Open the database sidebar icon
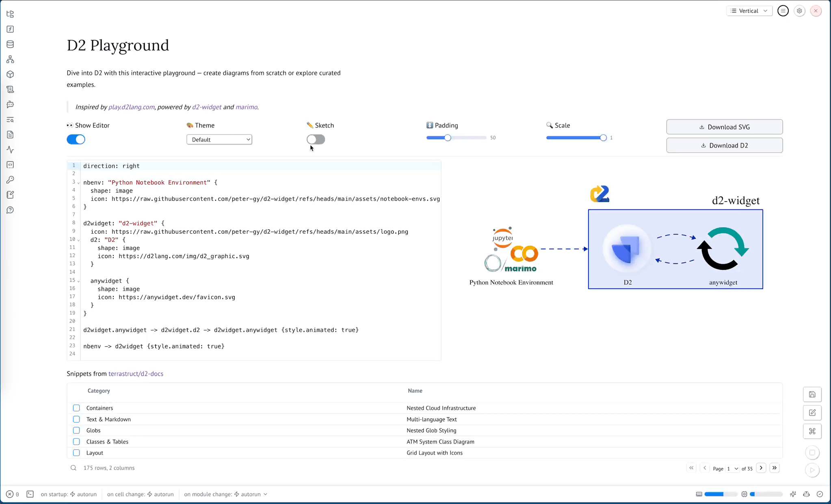 click(10, 44)
